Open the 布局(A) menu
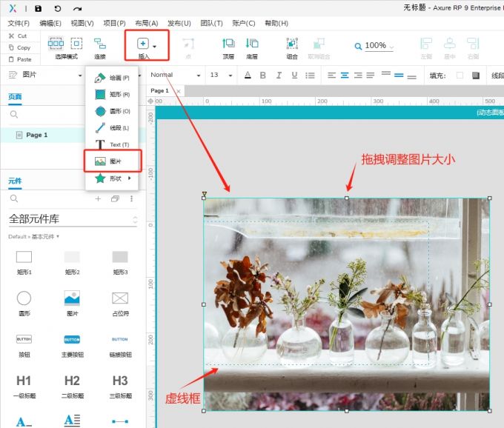 click(x=147, y=23)
